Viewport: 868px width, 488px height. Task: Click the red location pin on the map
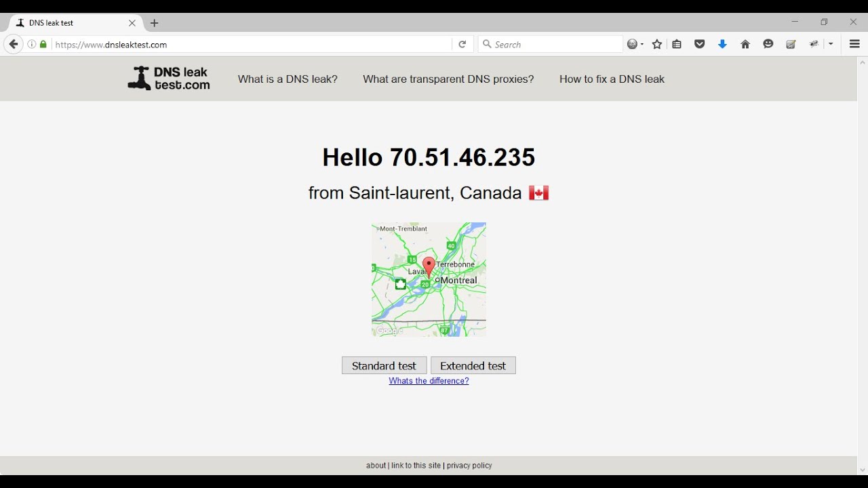click(429, 266)
